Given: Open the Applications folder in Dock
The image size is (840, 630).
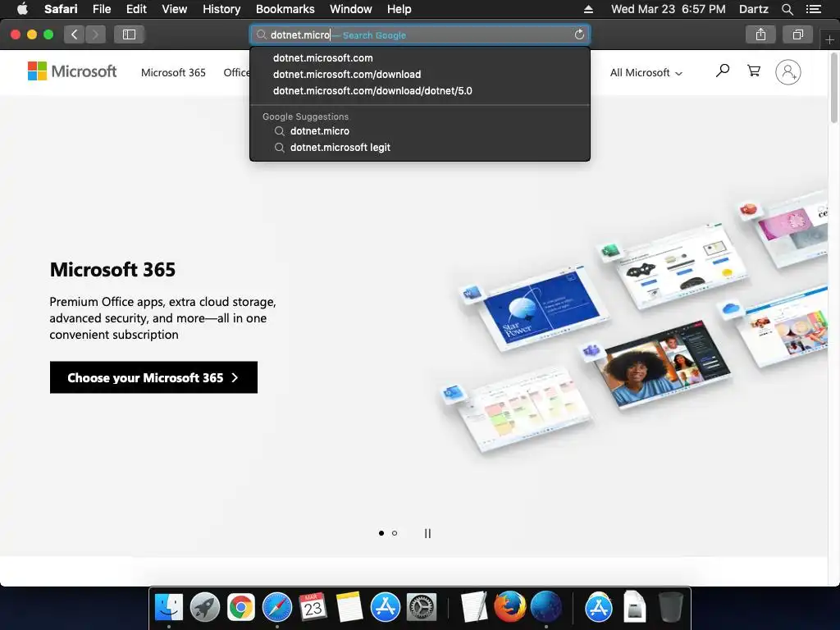Looking at the screenshot, I should pos(598,608).
